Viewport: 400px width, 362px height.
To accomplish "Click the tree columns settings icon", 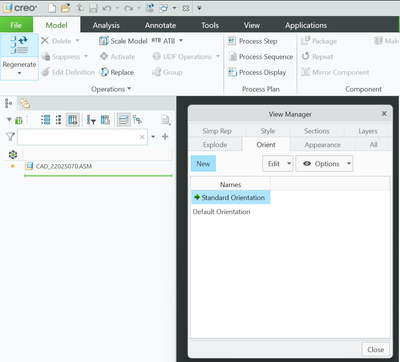I will click(105, 120).
